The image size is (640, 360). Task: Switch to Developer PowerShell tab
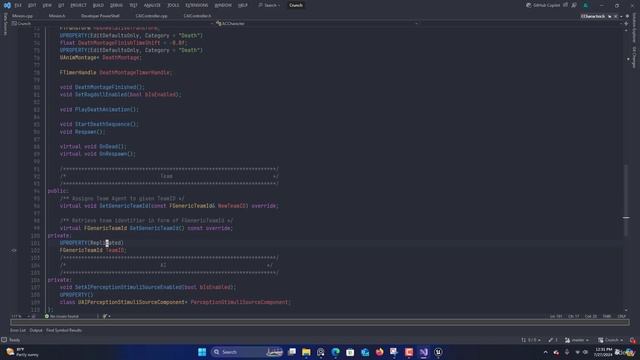[x=100, y=16]
